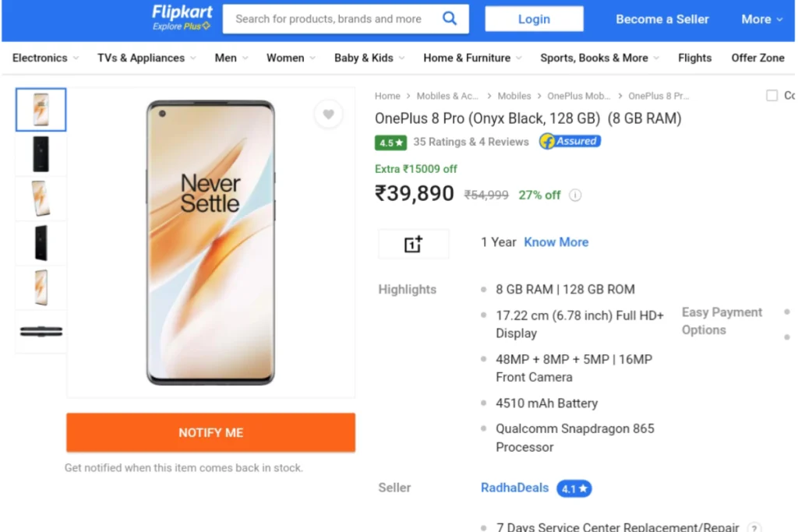The image size is (798, 532).
Task: Expand the Electronics category dropdown
Action: [x=45, y=58]
